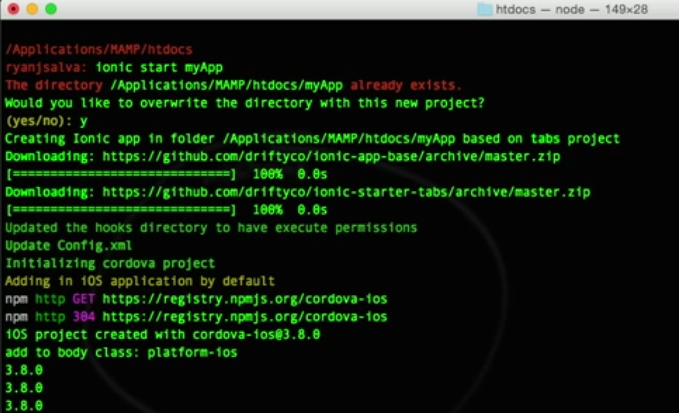Image resolution: width=679 pixels, height=413 pixels.
Task: Click the 'Creating Ionic app in folder' line
Action: coord(312,139)
